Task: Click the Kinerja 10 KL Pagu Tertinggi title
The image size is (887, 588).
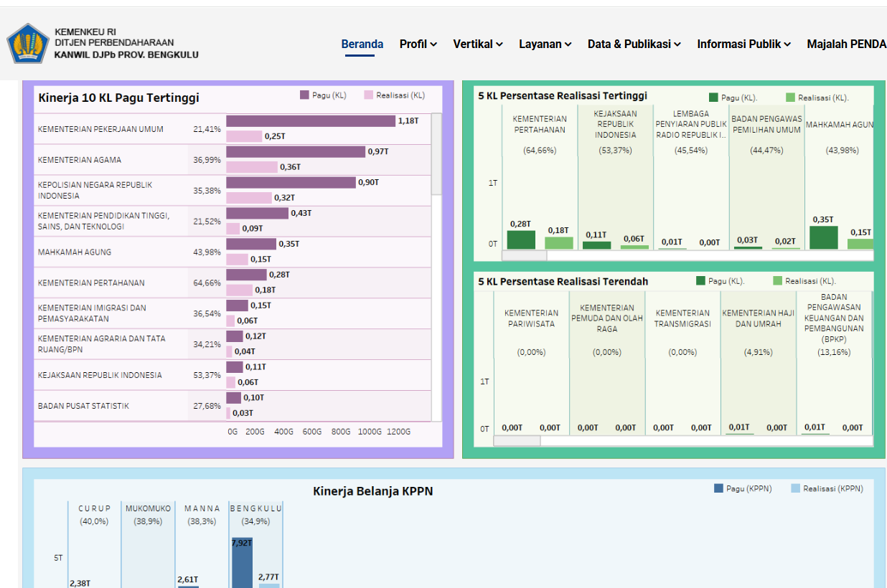Action: pos(118,98)
